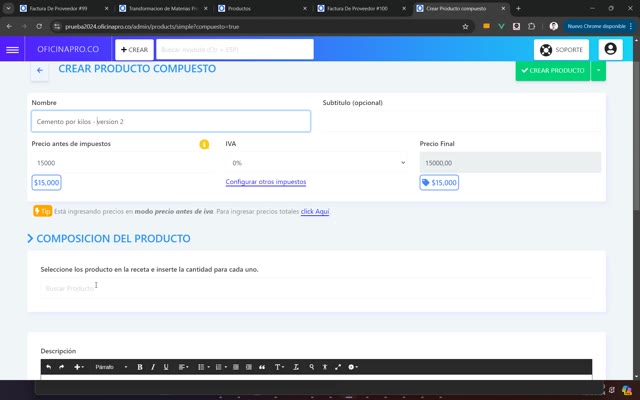Screen dimensions: 640x400
Task: Open the Párrafo paragraph style dropdown
Action: point(111,367)
